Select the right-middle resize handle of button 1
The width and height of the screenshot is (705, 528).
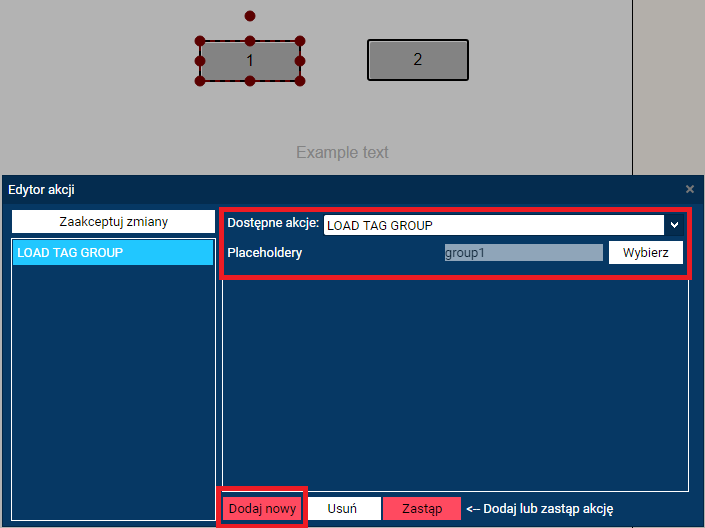pos(300,61)
